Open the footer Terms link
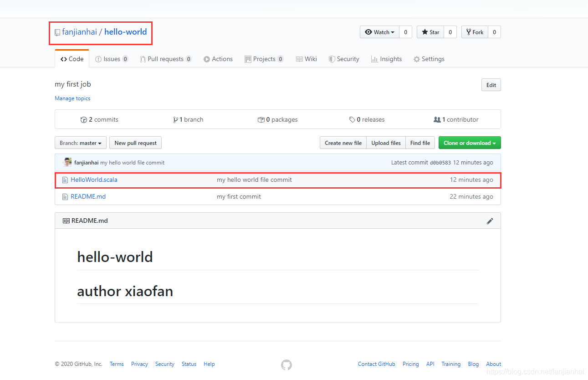The height and width of the screenshot is (380, 588). (x=117, y=364)
